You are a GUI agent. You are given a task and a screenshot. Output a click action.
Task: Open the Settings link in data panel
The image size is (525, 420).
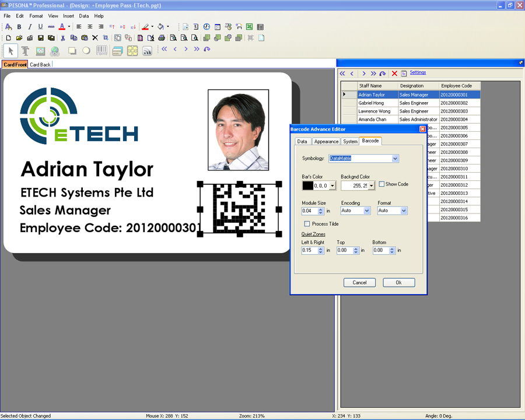coord(418,73)
